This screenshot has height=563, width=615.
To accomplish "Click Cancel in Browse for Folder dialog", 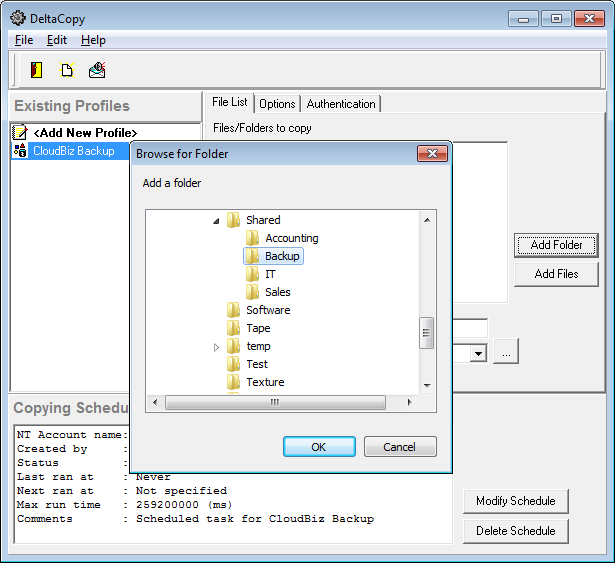I will click(400, 447).
